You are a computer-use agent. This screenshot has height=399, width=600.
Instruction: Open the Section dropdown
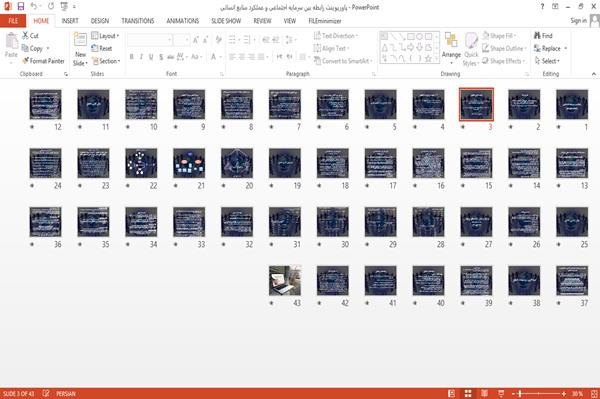[x=106, y=61]
